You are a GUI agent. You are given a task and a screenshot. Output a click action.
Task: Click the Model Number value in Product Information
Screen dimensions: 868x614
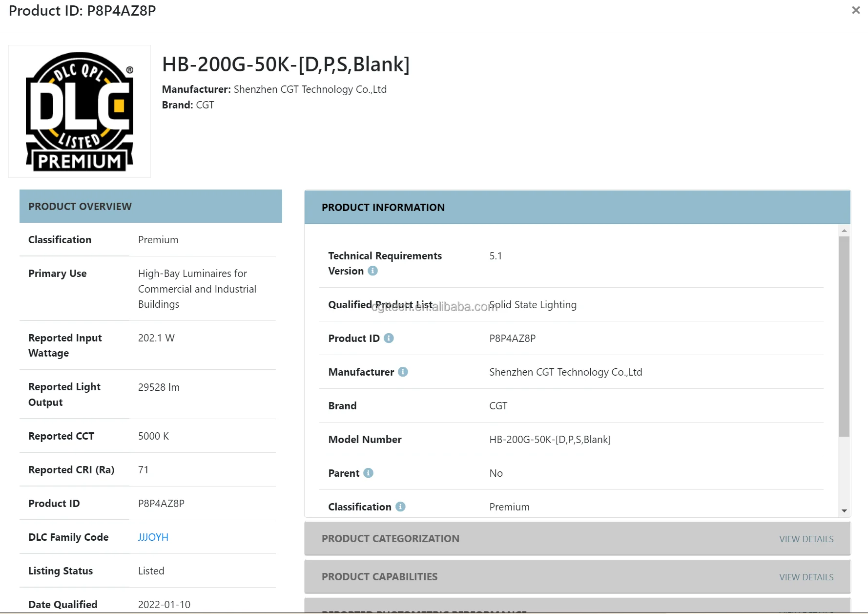click(550, 439)
